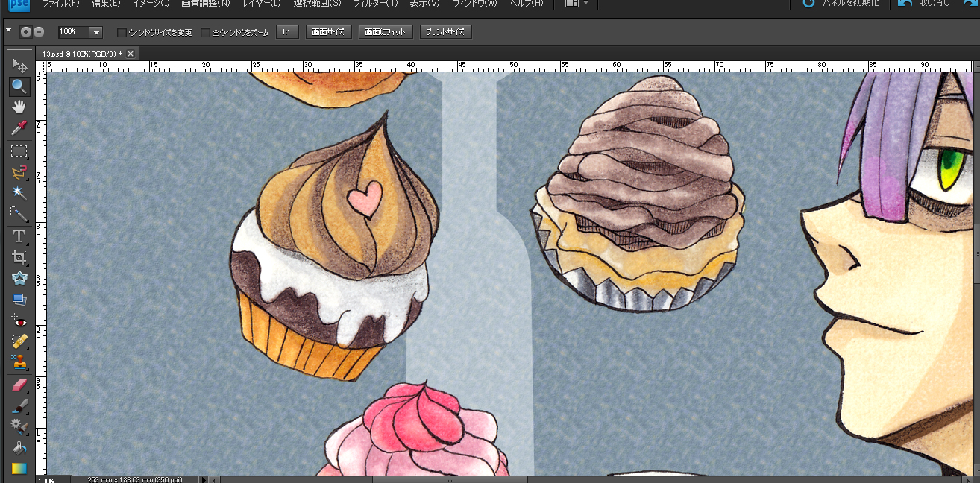
Task: Expand the tool preset picker arrow
Action: click(9, 31)
